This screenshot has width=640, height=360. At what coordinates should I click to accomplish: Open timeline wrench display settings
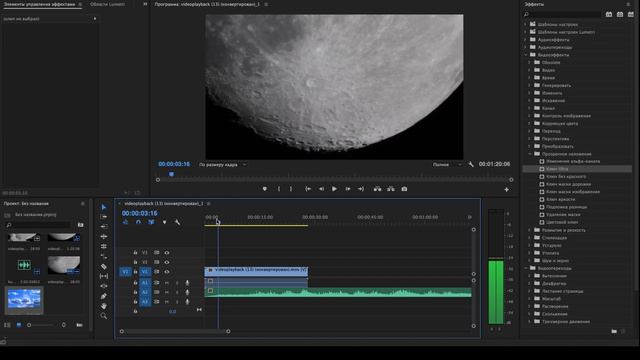(x=177, y=222)
